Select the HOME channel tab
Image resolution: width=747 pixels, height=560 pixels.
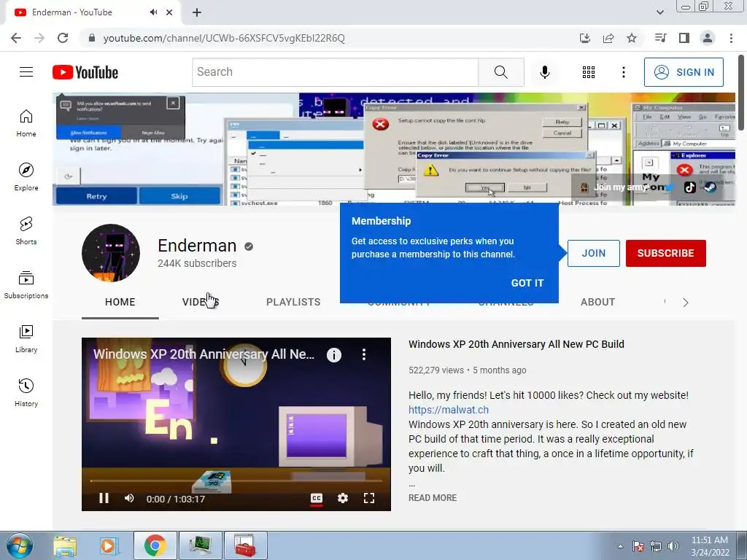point(120,302)
